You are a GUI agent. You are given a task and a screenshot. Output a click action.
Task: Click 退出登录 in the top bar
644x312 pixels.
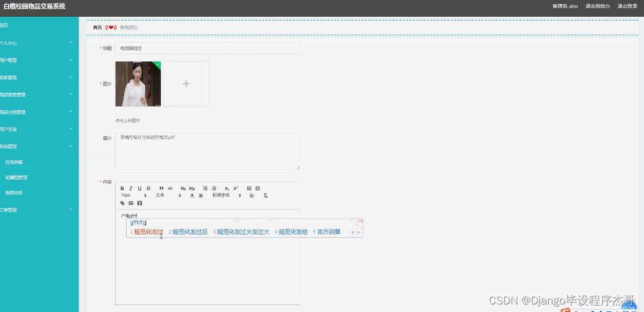(x=627, y=6)
